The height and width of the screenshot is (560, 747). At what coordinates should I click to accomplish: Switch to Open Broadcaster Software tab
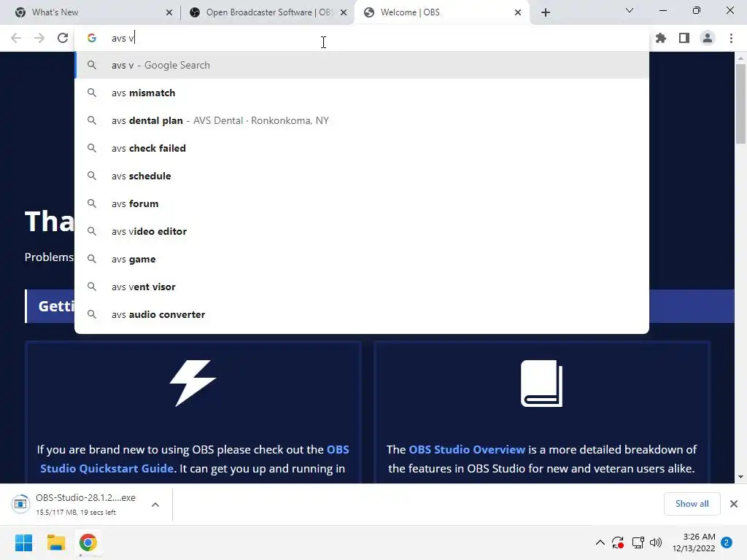click(267, 12)
